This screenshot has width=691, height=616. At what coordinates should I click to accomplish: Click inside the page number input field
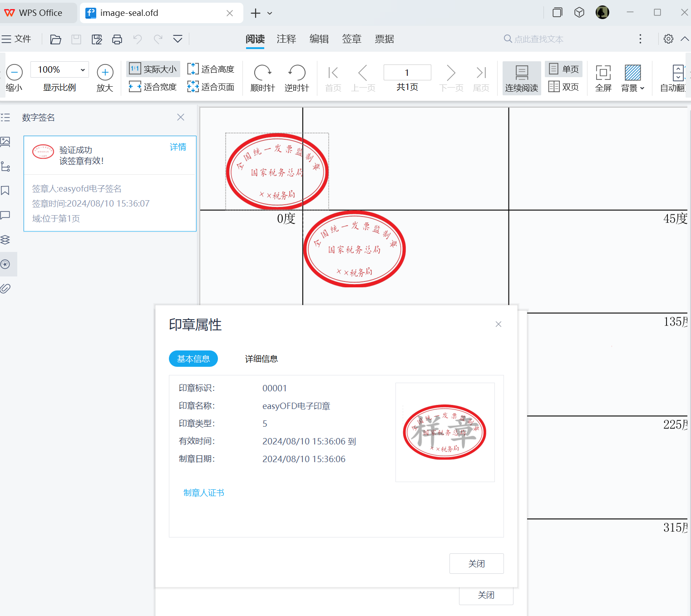pos(407,72)
